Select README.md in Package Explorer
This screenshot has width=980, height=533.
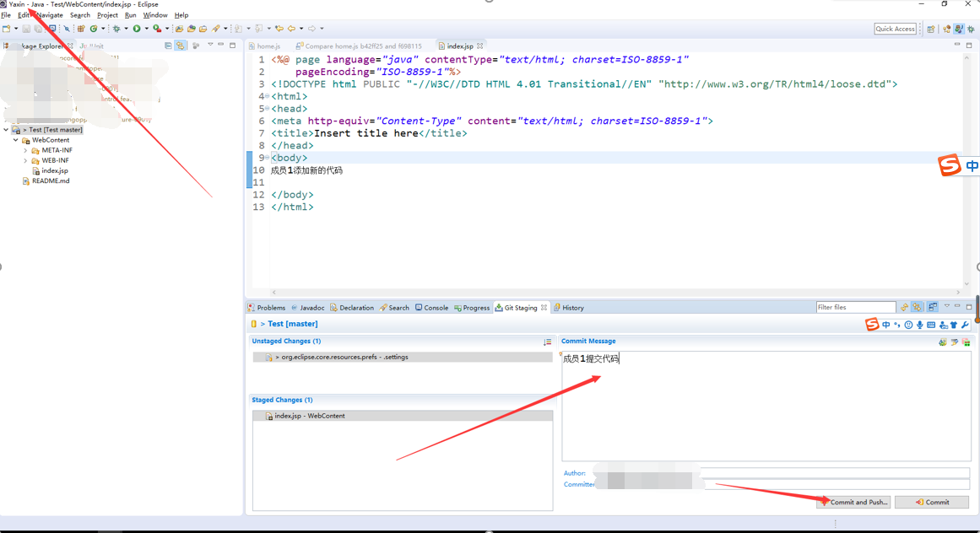[46, 181]
